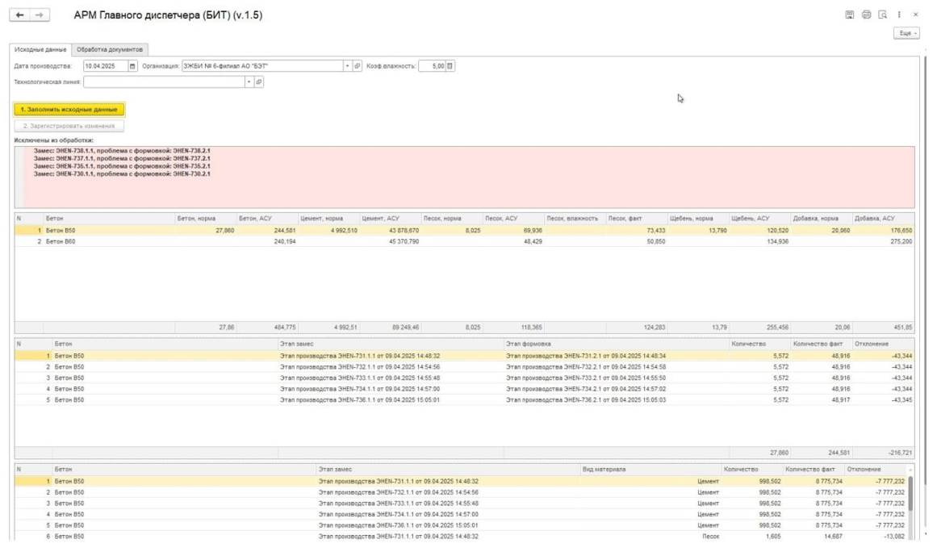Click the printer icon
Image resolution: width=937 pixels, height=560 pixels.
[866, 15]
